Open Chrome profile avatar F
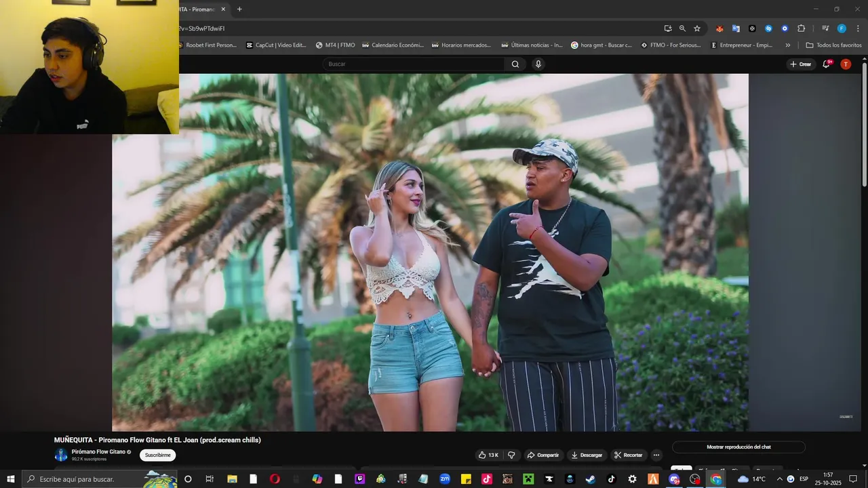The height and width of the screenshot is (488, 868). (x=842, y=28)
